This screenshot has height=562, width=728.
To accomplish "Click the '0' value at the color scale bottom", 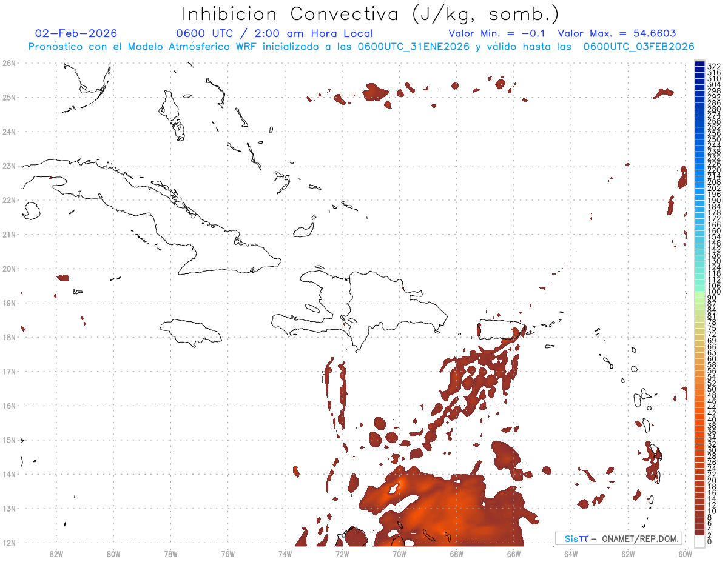I will [x=710, y=541].
